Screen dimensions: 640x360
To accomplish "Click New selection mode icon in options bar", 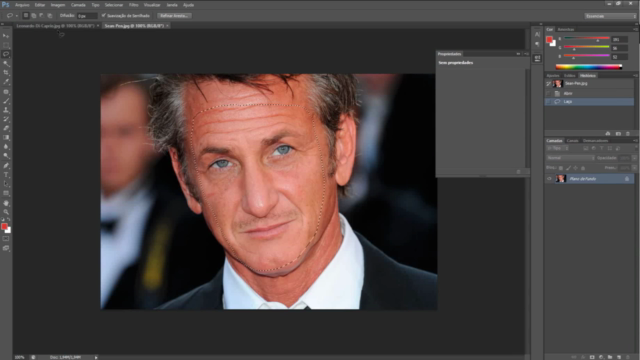I will coord(26,16).
